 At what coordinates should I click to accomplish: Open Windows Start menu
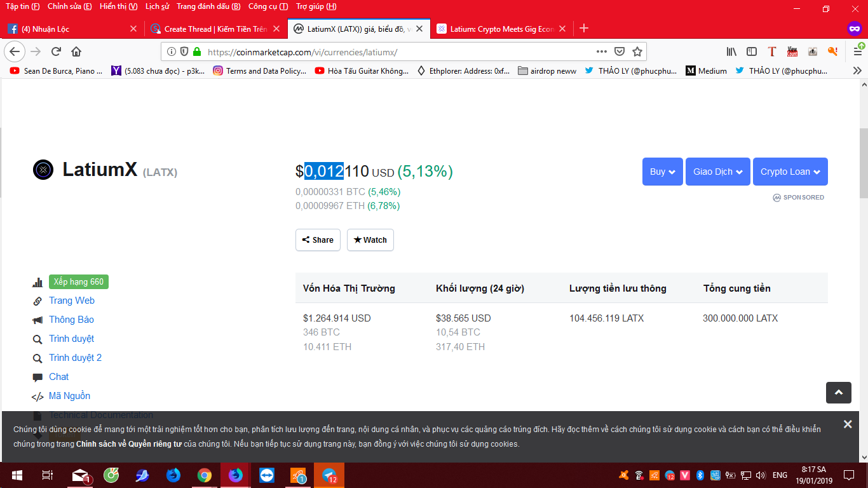17,475
